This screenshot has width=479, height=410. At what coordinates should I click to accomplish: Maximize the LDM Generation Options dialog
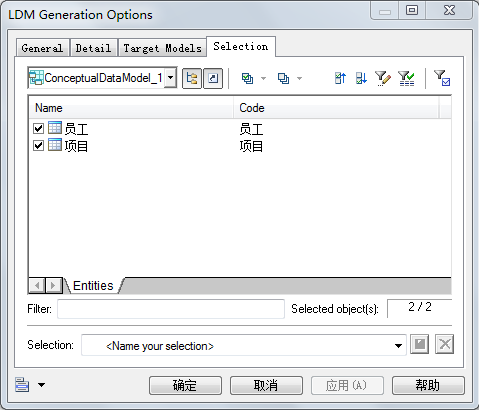pos(412,10)
